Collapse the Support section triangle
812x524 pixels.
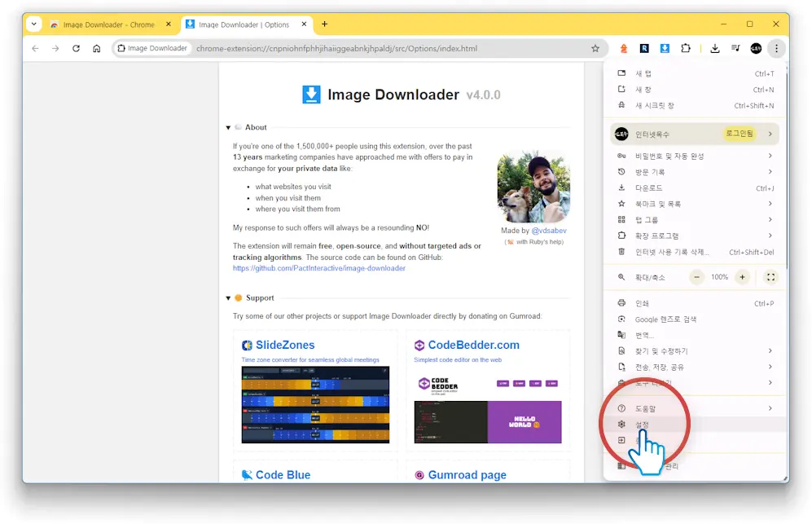228,298
